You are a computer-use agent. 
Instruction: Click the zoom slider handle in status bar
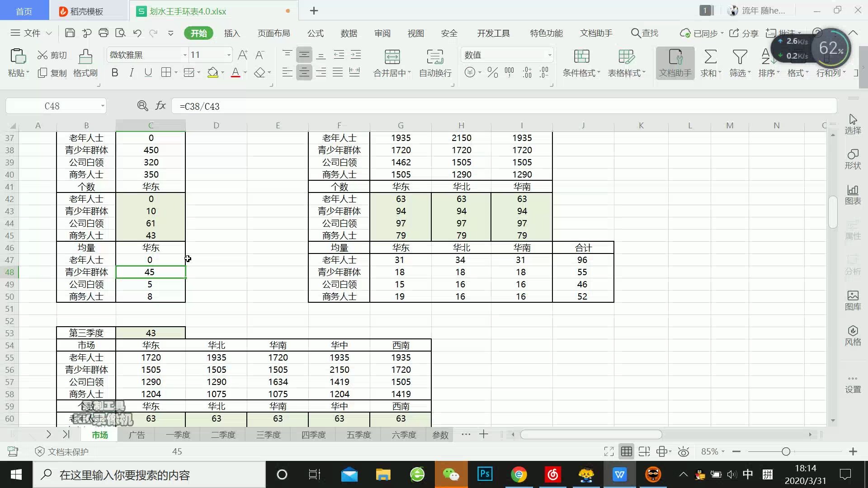tap(786, 451)
